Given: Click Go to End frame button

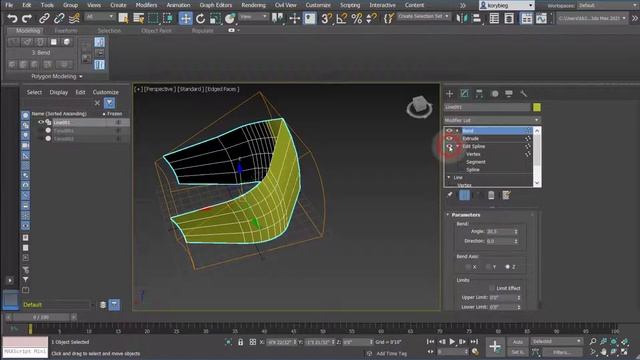Looking at the screenshot, I should (x=474, y=342).
